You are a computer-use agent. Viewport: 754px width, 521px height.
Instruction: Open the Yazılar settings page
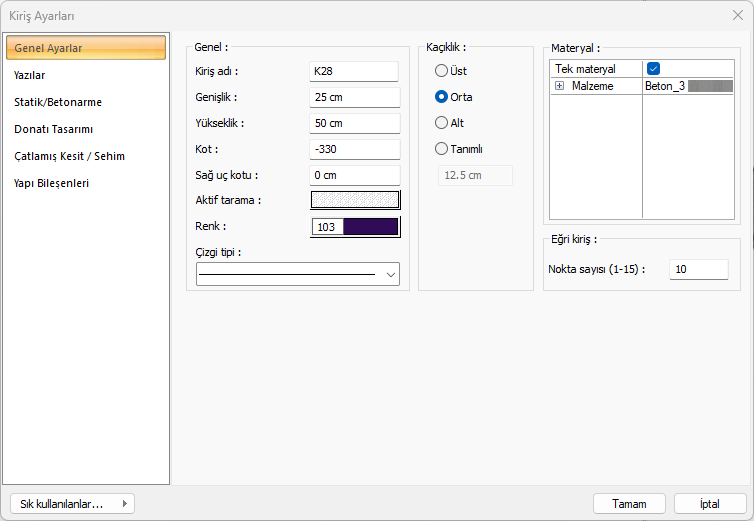click(x=30, y=75)
